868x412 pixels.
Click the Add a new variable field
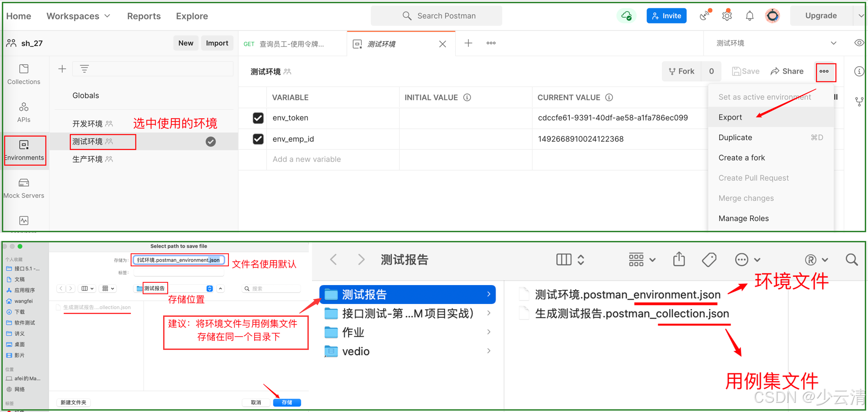333,159
